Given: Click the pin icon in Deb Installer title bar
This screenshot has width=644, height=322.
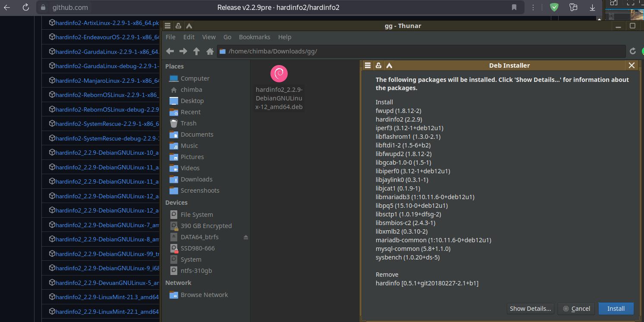Looking at the screenshot, I should pos(378,66).
